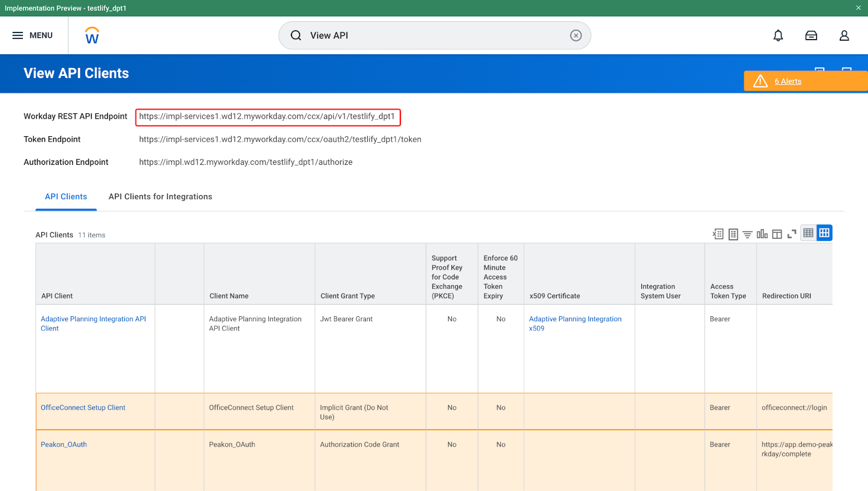Open chart view bar graph icon
Screen dimensions: 868x491
point(762,234)
